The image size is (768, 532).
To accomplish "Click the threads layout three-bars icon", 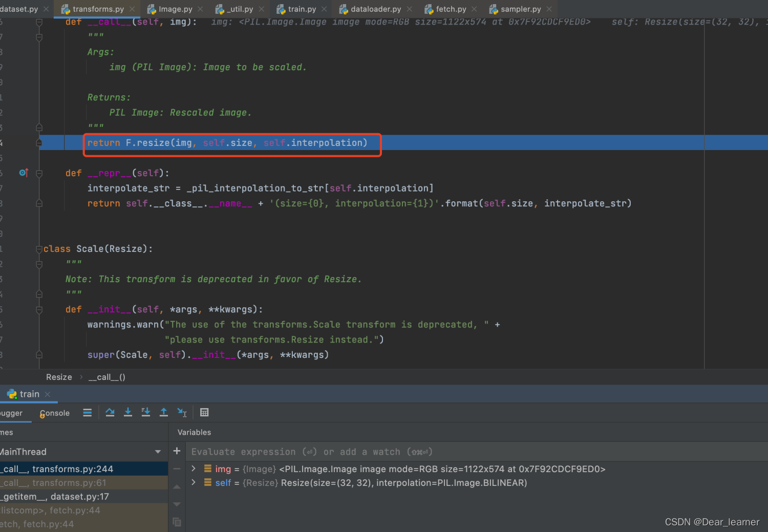I will (x=88, y=412).
